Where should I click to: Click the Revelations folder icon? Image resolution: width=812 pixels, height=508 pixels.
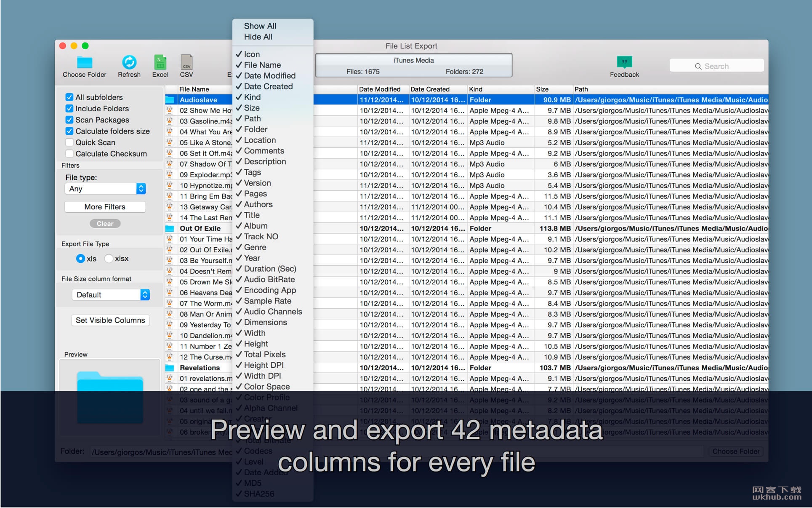tap(170, 368)
